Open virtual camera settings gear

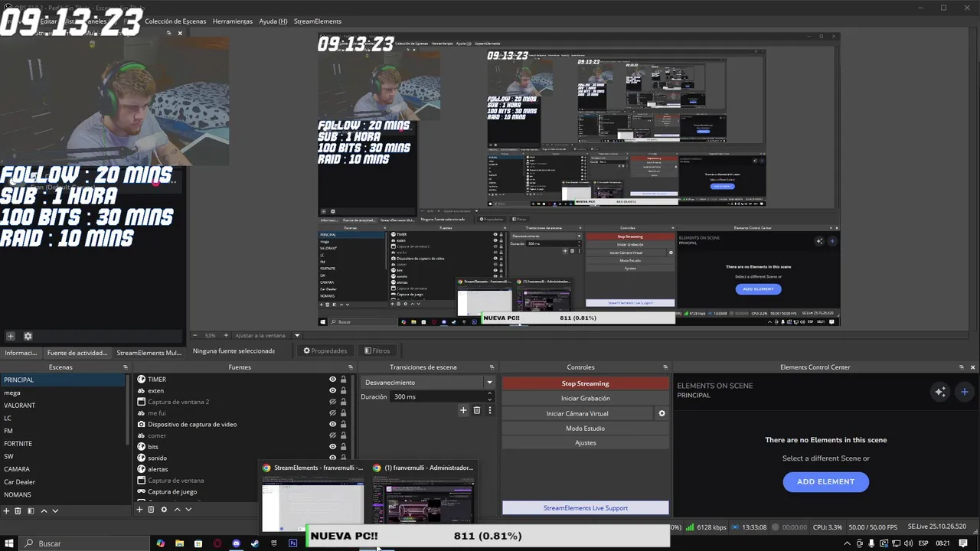[x=662, y=413]
